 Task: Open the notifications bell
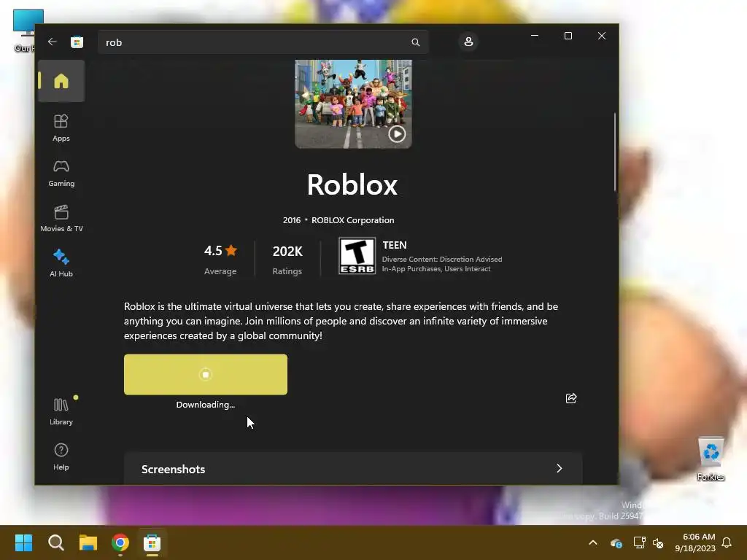(727, 542)
